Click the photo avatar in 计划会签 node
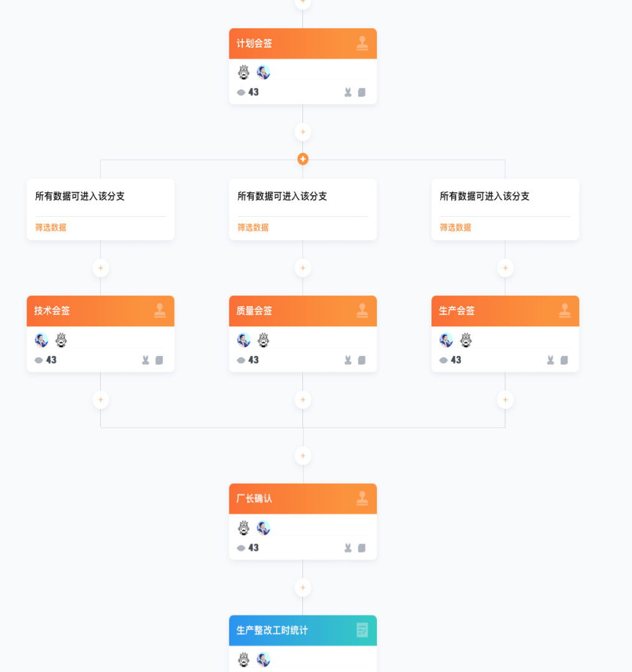Screen dimensions: 632x672 click(263, 72)
